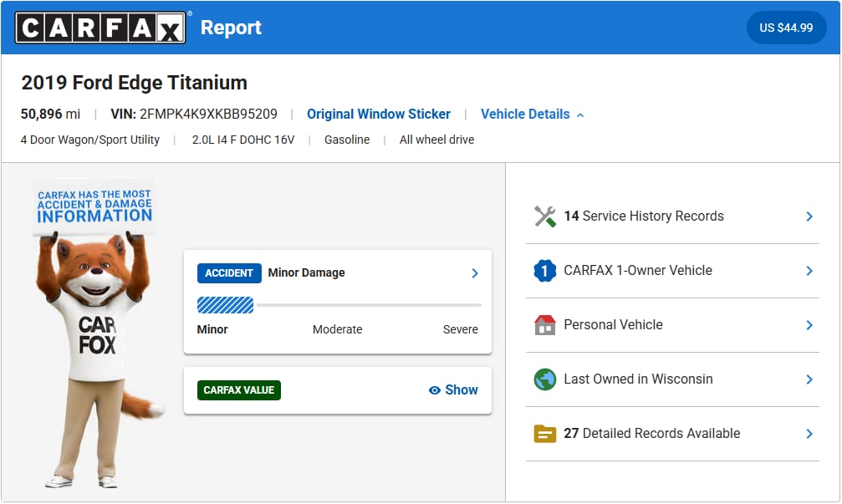Image resolution: width=842 pixels, height=504 pixels.
Task: Click the wrench service history icon
Action: point(545,216)
